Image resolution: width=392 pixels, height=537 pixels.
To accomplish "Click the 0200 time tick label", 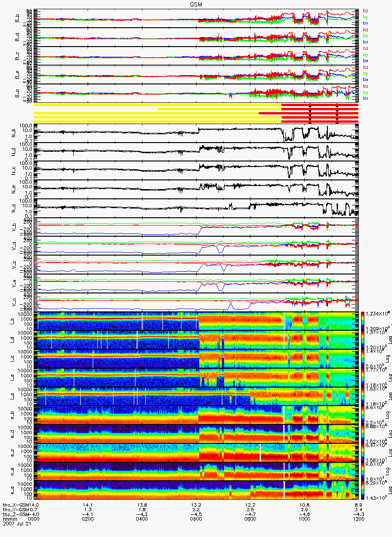I will tap(88, 519).
